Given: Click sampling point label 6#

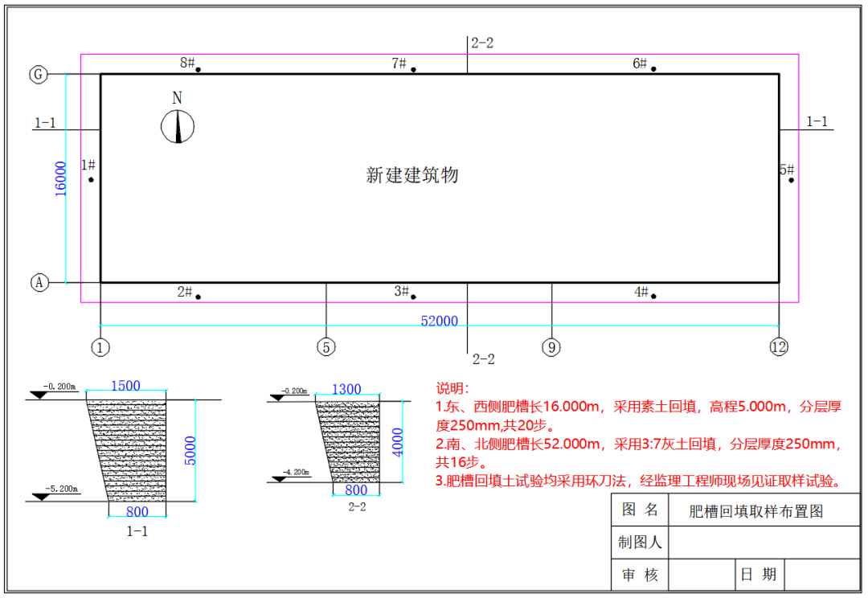Looking at the screenshot, I should [640, 63].
